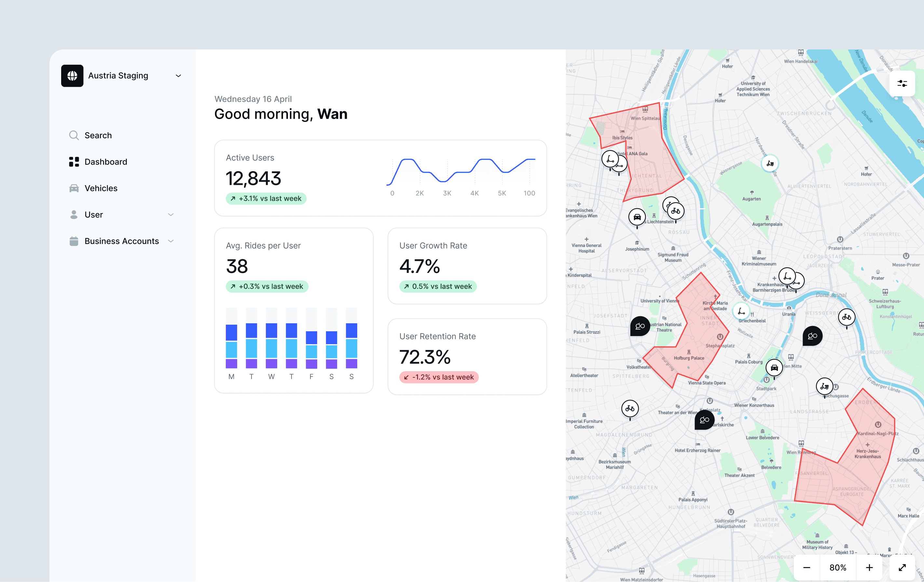
Task: Click the bicycle marker near Imperial Furniture Collection
Action: 630,408
